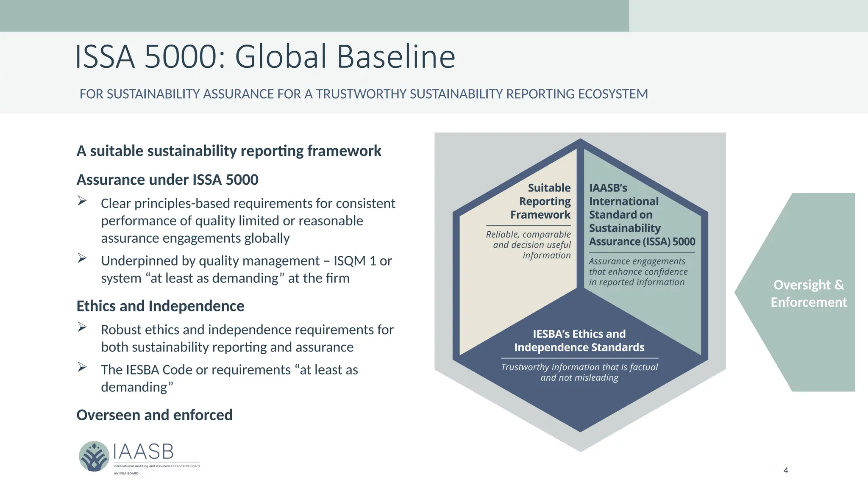Click the dark green header banner

coord(314,15)
